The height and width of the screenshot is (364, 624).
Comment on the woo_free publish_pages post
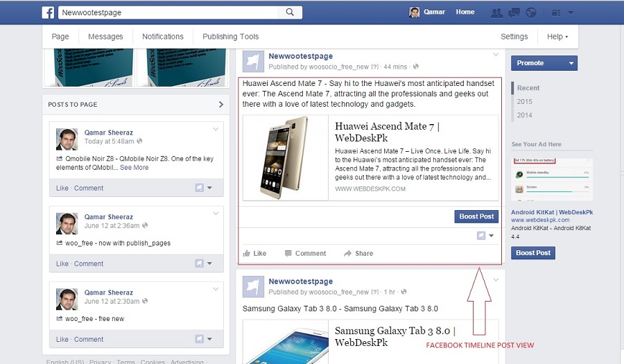(x=88, y=263)
